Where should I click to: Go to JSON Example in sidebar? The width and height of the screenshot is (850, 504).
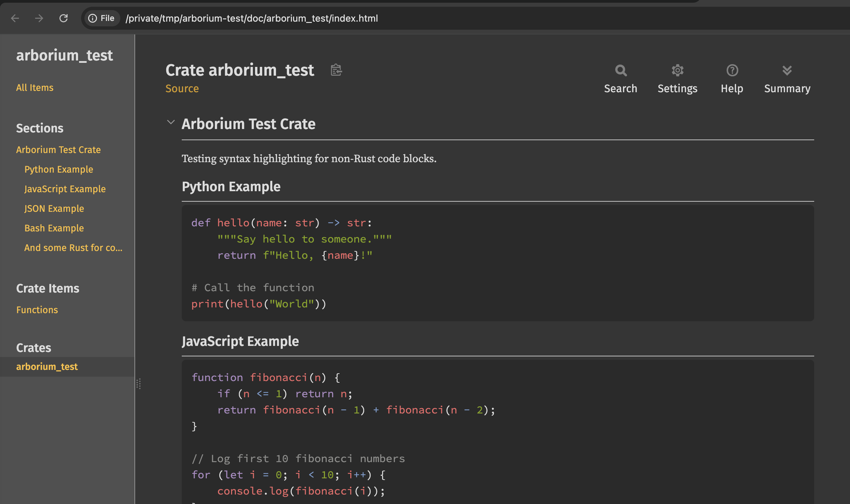tap(54, 208)
